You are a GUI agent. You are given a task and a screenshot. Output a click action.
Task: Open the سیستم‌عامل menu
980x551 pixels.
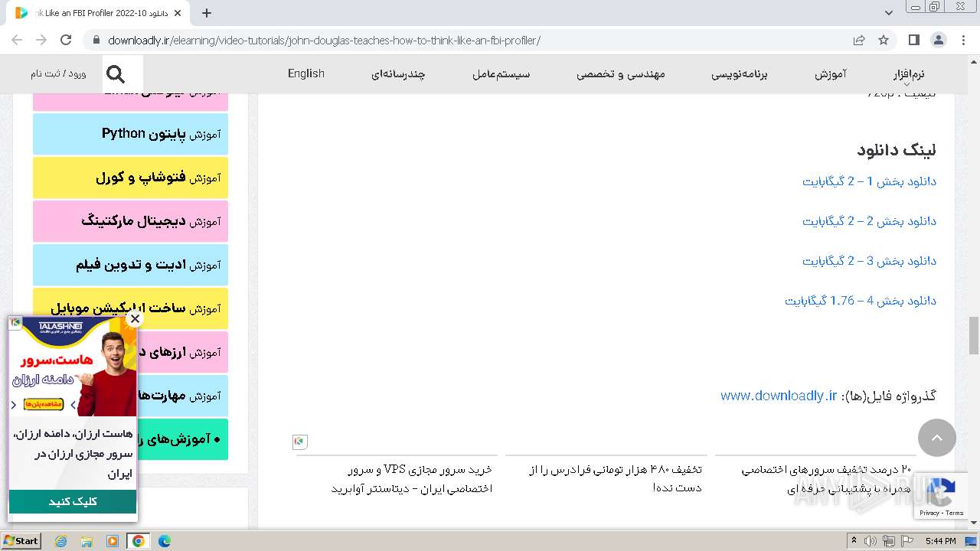tap(501, 74)
